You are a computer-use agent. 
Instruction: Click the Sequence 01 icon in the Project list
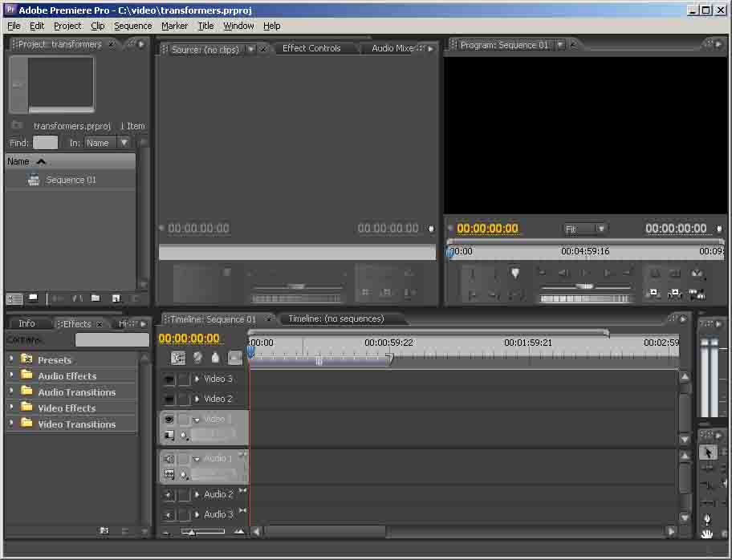[x=34, y=180]
